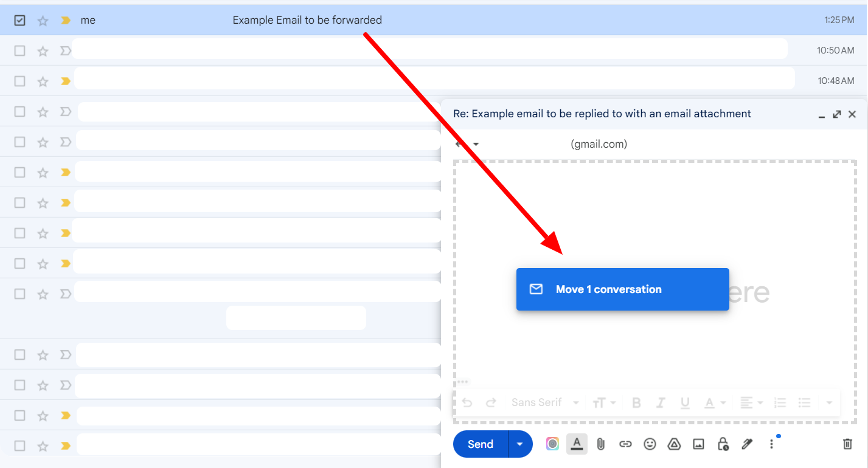Click the 10:50 AM timestamp
The width and height of the screenshot is (868, 468).
point(836,50)
